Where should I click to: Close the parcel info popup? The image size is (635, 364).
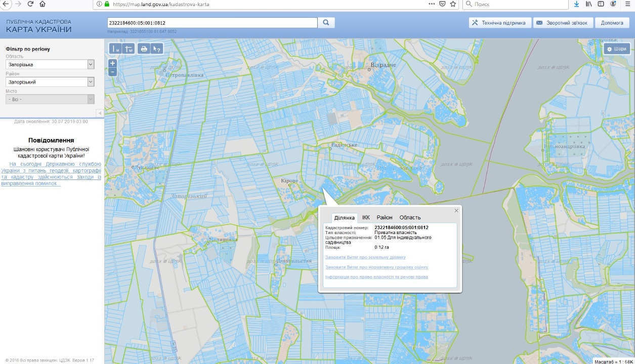point(456,210)
